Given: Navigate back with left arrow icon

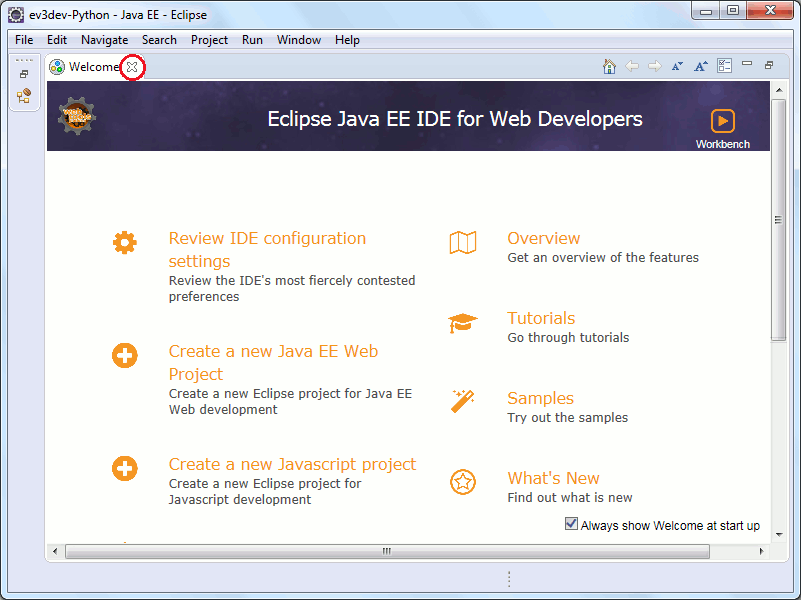Looking at the screenshot, I should click(632, 66).
